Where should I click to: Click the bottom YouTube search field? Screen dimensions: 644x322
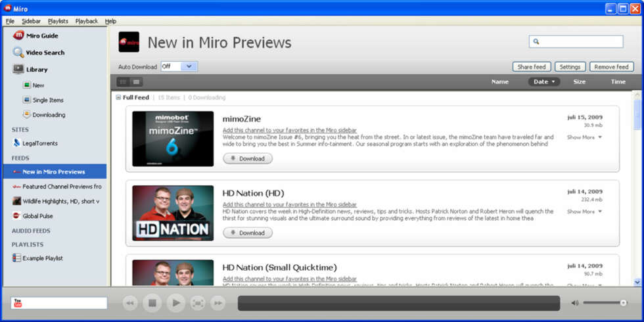[x=58, y=303]
